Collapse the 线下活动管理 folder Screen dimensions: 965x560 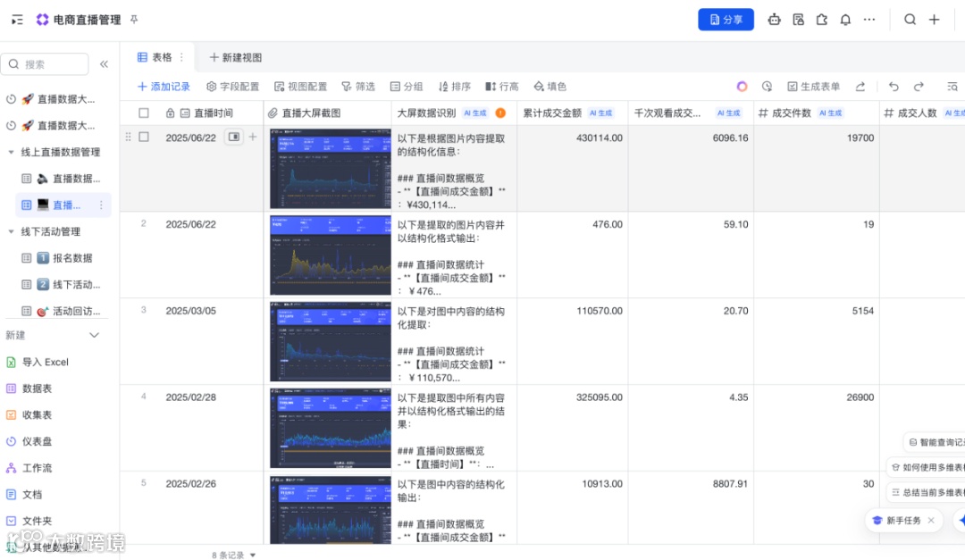(x=11, y=231)
